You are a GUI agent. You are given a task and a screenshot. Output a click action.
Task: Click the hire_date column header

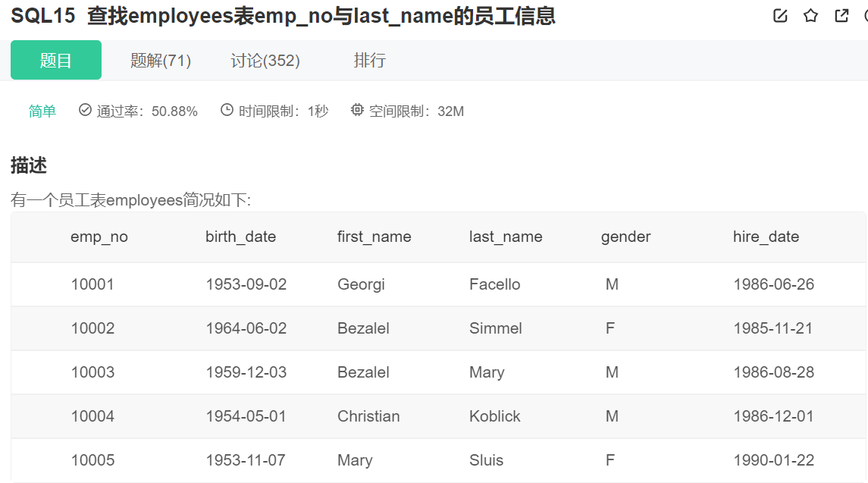766,237
